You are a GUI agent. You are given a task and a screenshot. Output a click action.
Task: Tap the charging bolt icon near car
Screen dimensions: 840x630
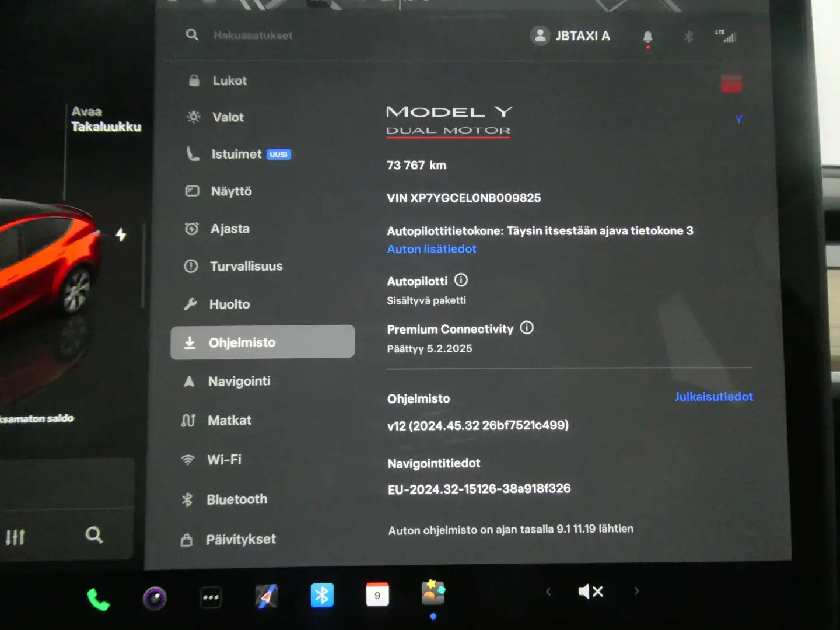point(121,235)
